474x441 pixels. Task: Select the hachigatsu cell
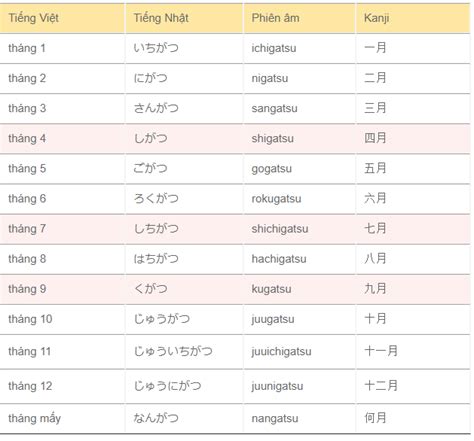click(x=300, y=259)
